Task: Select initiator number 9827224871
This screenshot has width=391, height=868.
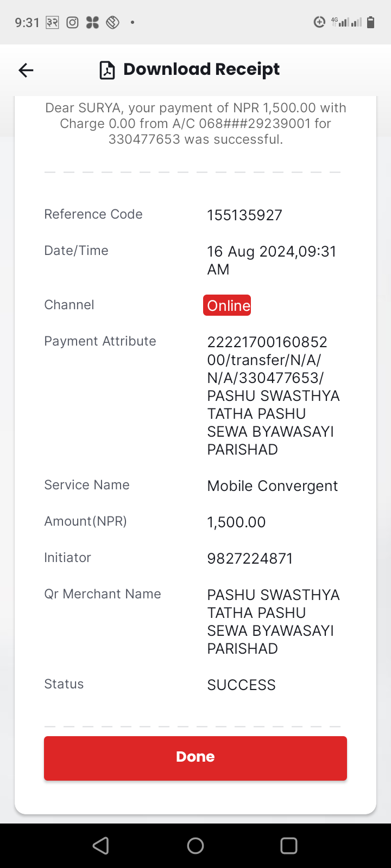Action: tap(250, 559)
